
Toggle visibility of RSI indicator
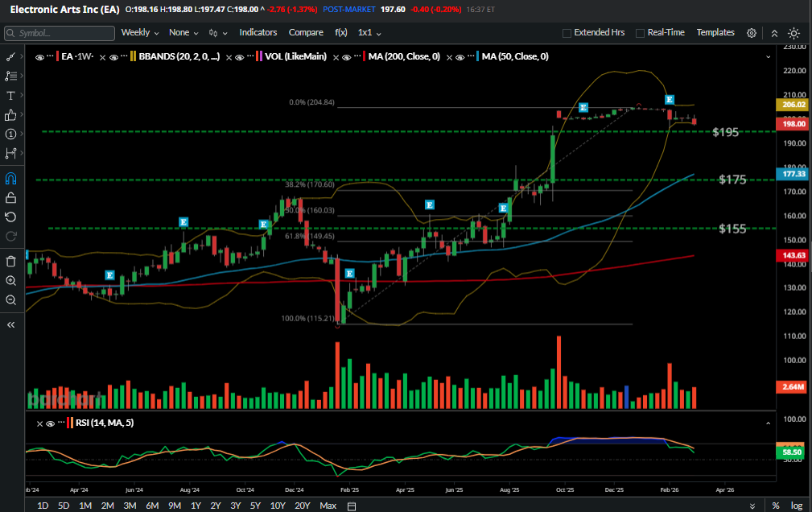[50, 424]
